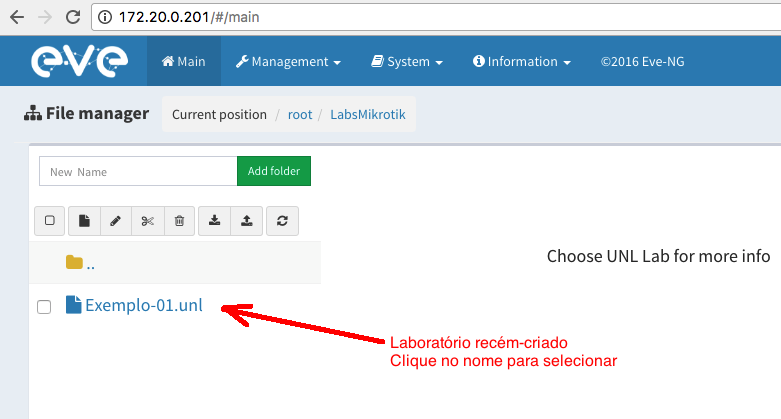This screenshot has height=419, width=781.
Task: Open the System dropdown menu
Action: coord(406,62)
